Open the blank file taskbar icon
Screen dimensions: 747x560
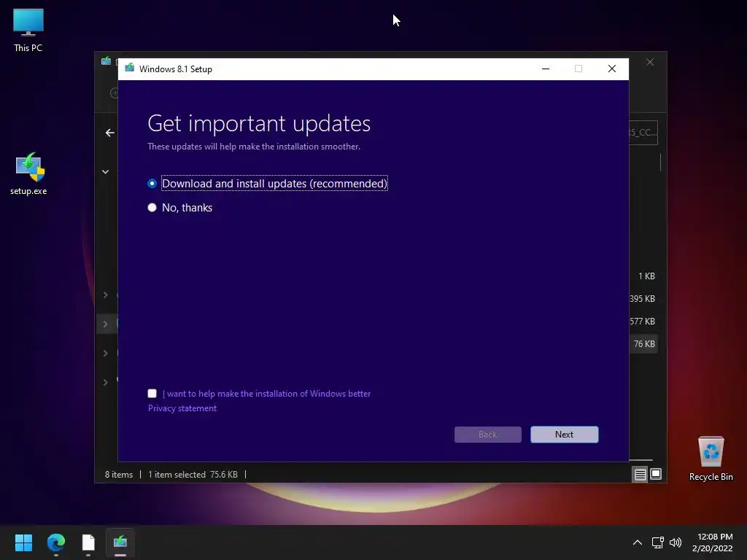click(88, 542)
